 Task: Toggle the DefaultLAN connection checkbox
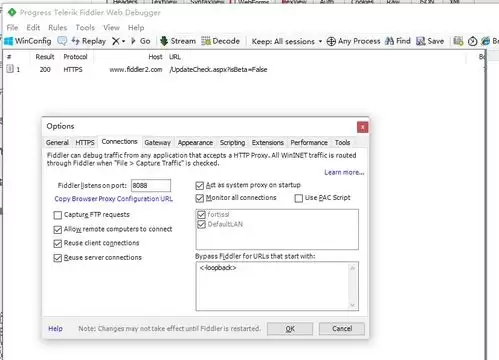pos(201,224)
